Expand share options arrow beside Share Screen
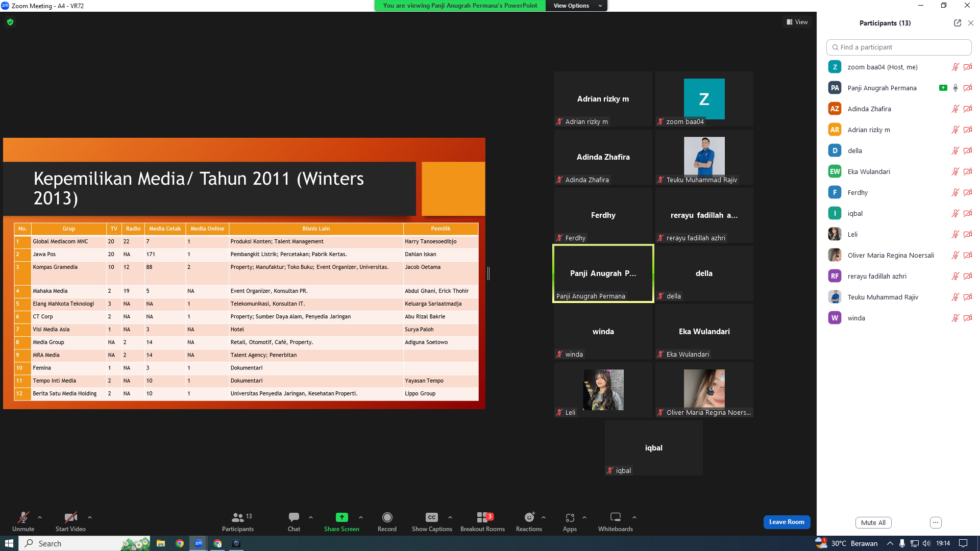Screen dimensions: 980x551 361,517
